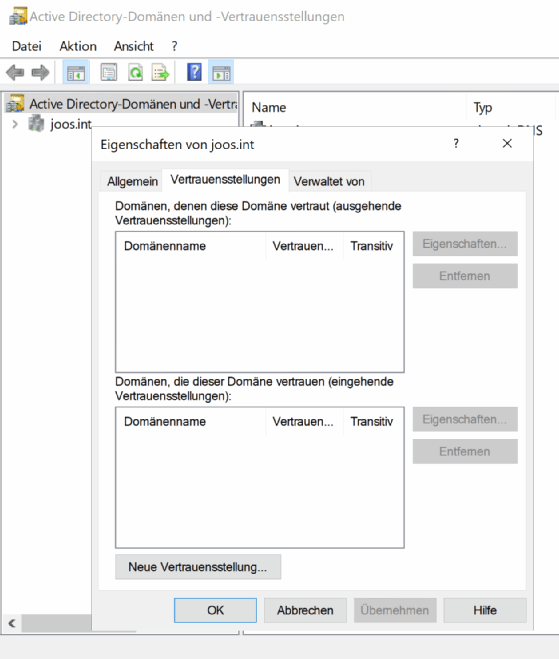Sort incoming trusts by Vertrauen... column
The height and width of the screenshot is (659, 559).
pos(305,422)
